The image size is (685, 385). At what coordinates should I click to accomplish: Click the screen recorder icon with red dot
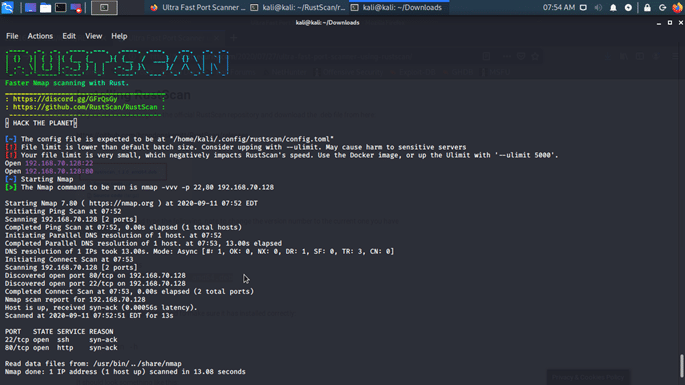point(76,7)
